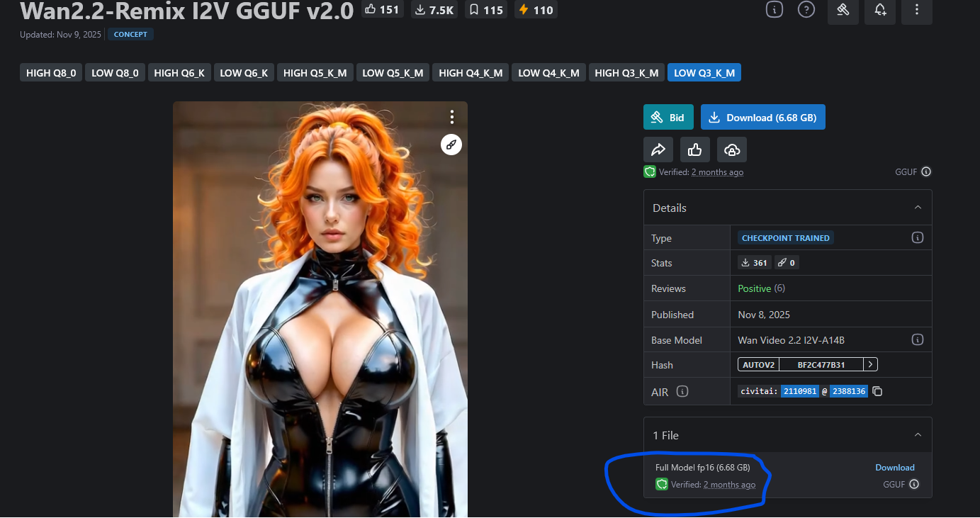Click the bookmark badge showing 115
Viewport: 980px width, 518px height.
tap(485, 10)
